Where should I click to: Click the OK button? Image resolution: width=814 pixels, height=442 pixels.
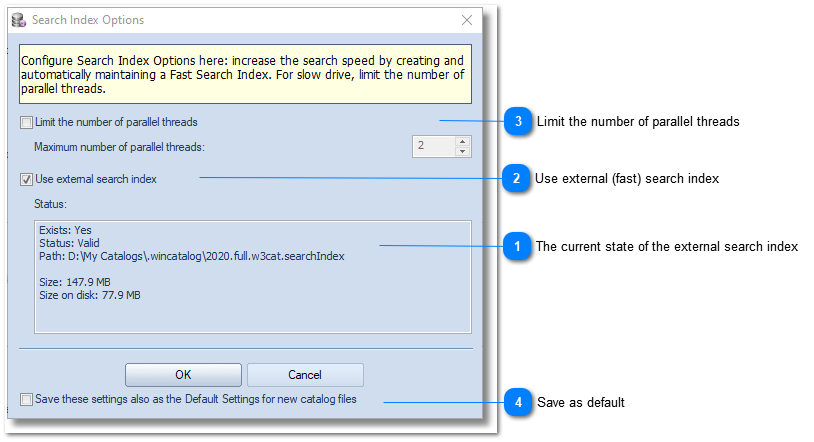click(x=183, y=375)
